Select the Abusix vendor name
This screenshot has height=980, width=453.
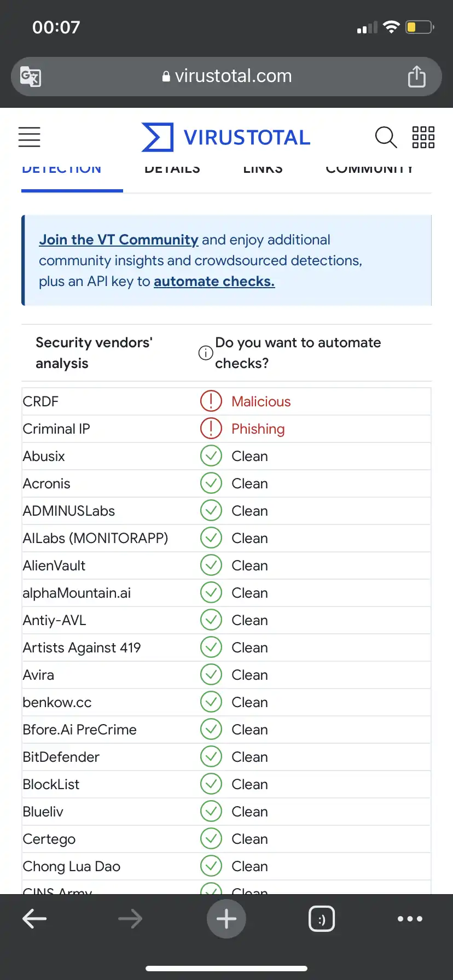pyautogui.click(x=44, y=456)
